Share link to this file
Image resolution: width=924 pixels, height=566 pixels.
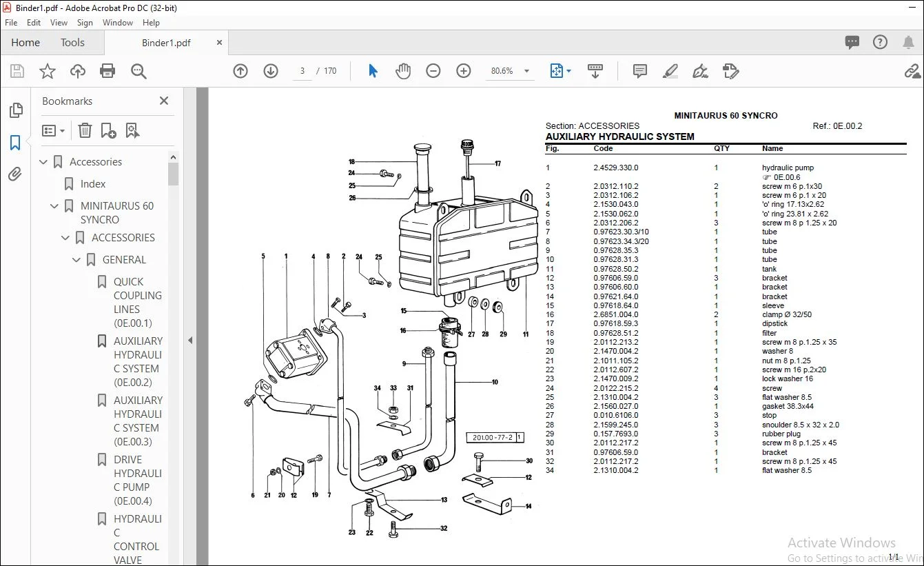pos(913,71)
